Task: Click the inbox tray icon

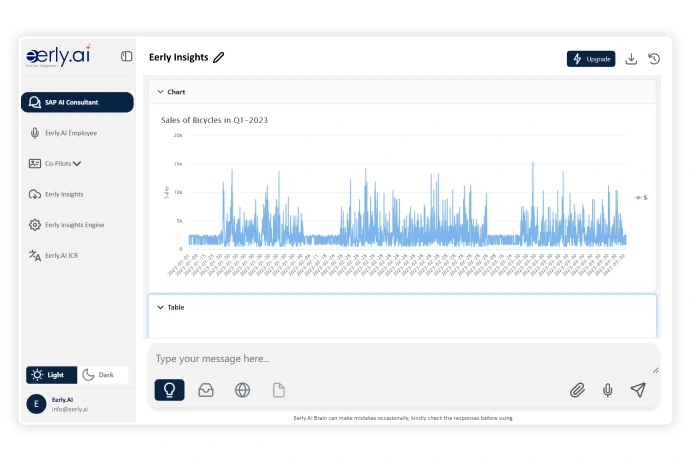Action: (206, 390)
